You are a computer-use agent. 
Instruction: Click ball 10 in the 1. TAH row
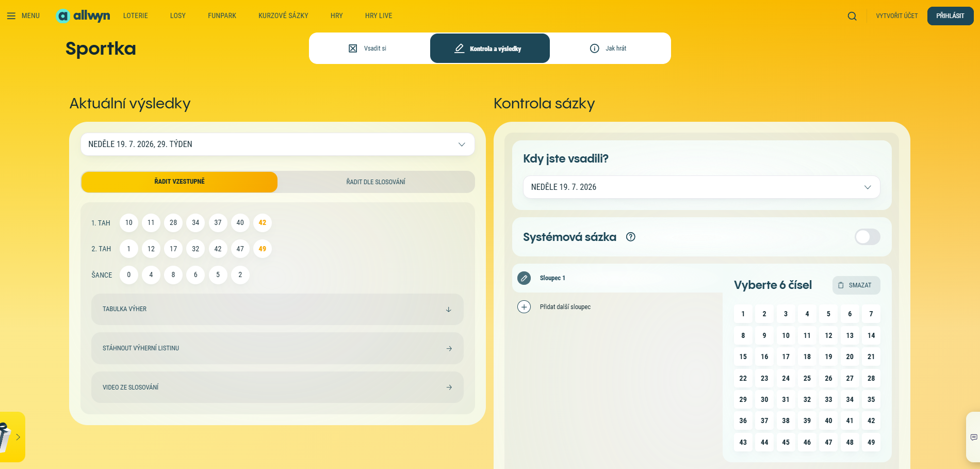pyautogui.click(x=129, y=223)
